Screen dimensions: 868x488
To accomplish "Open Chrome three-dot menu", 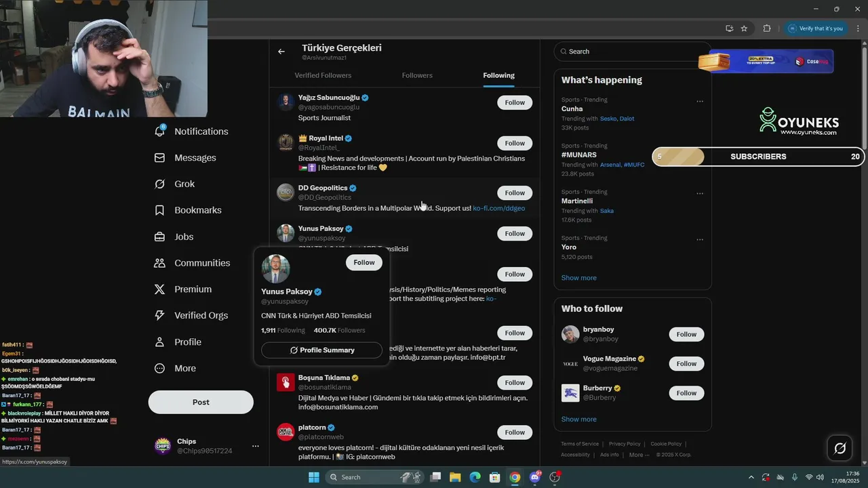I will (856, 28).
